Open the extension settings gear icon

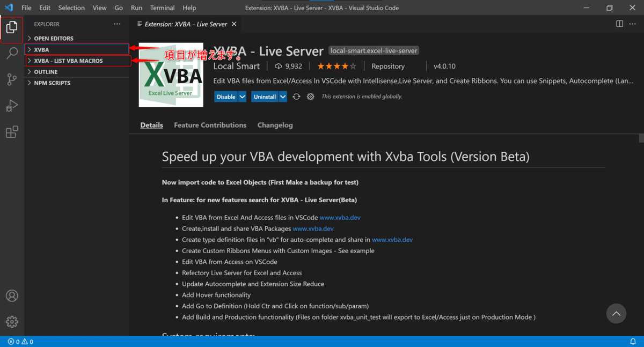click(310, 97)
